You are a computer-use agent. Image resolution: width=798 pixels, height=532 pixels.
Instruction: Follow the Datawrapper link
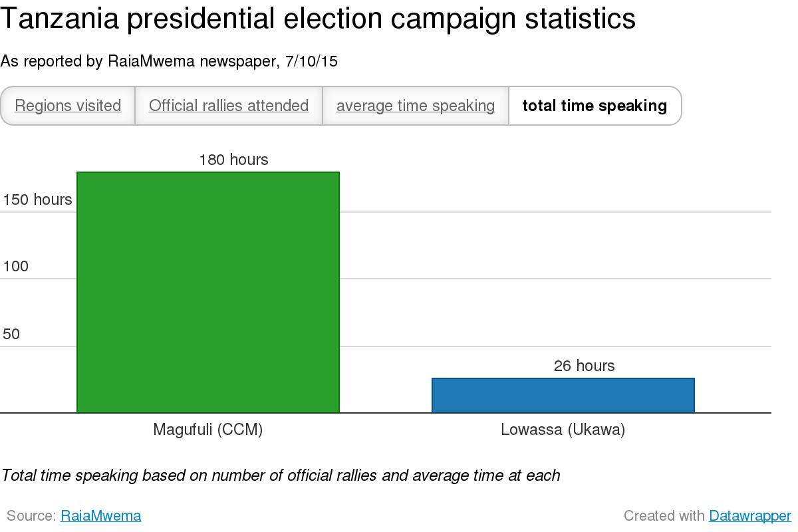749,515
